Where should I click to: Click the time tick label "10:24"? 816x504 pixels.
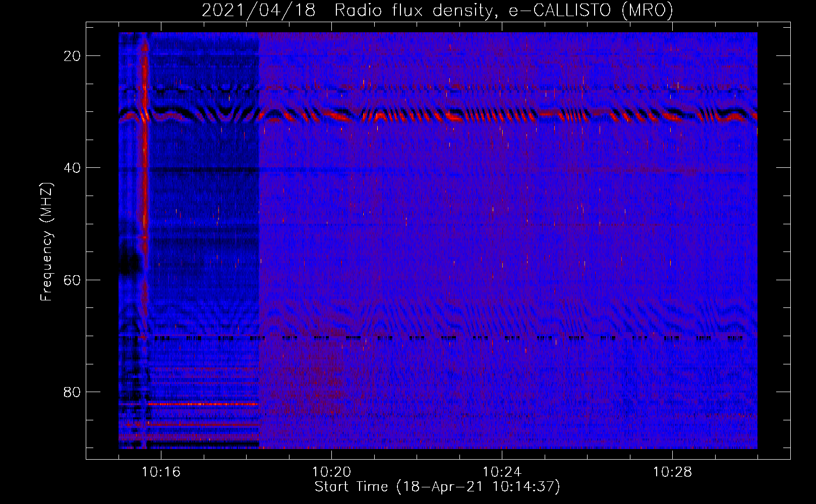tap(502, 472)
